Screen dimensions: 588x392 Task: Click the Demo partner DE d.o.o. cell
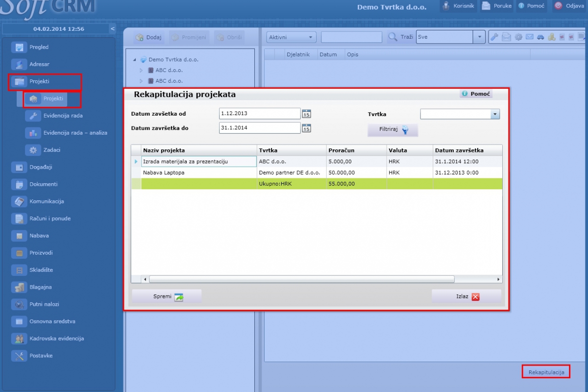coord(292,172)
